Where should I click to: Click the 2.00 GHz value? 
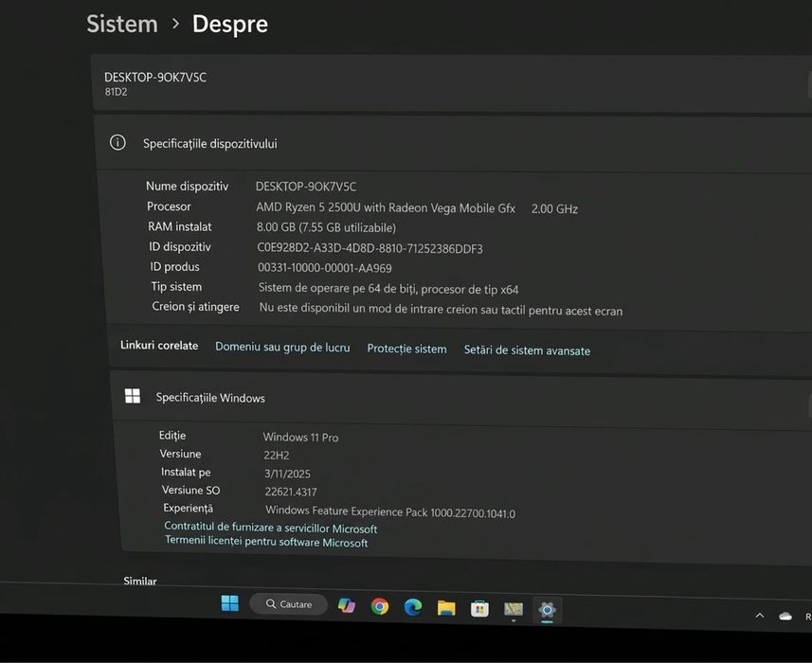coord(554,209)
